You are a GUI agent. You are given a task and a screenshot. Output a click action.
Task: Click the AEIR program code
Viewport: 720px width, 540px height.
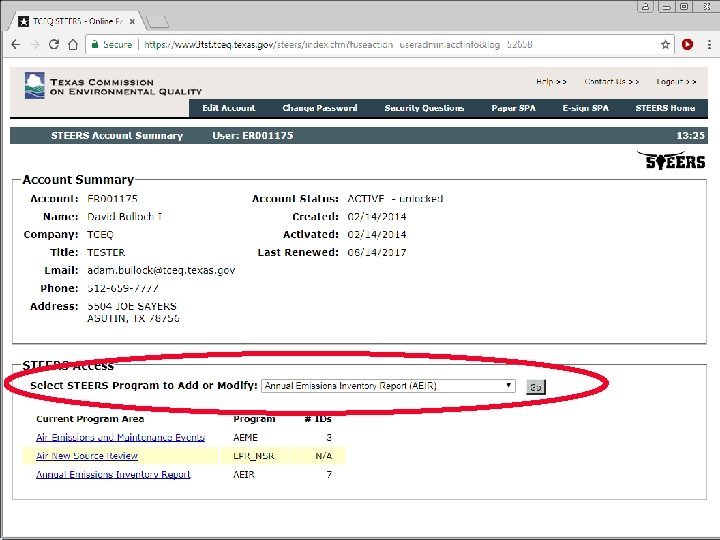click(x=243, y=474)
